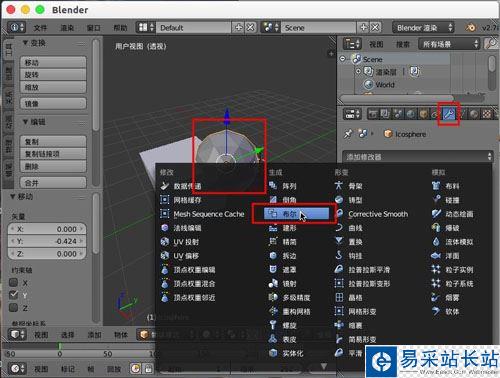Open the 添加修改器 Add Modifier dropdown
The image size is (500, 378).
coord(417,157)
